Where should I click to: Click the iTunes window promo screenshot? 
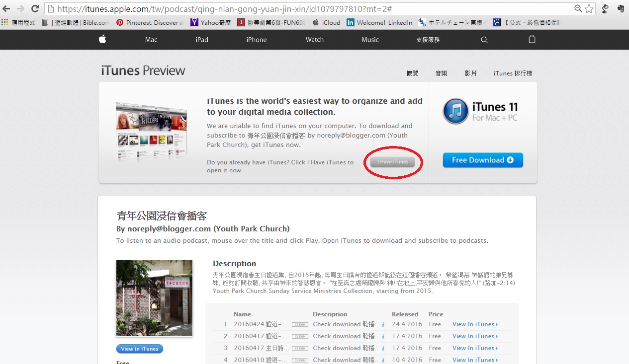click(151, 131)
